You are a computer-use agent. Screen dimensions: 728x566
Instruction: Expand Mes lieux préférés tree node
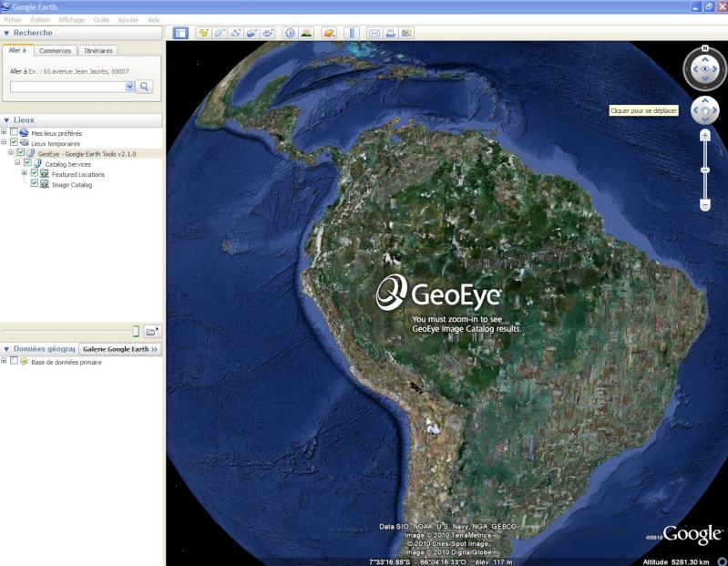[x=4, y=132]
